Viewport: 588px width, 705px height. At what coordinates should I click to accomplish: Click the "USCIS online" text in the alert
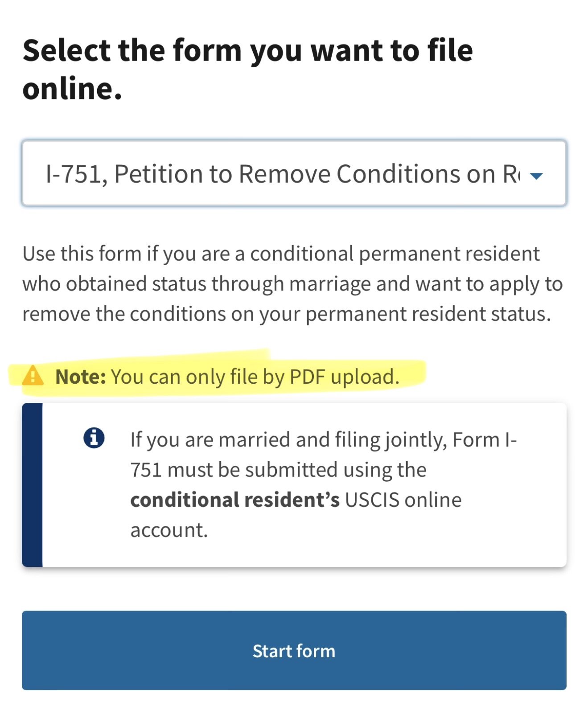point(403,500)
